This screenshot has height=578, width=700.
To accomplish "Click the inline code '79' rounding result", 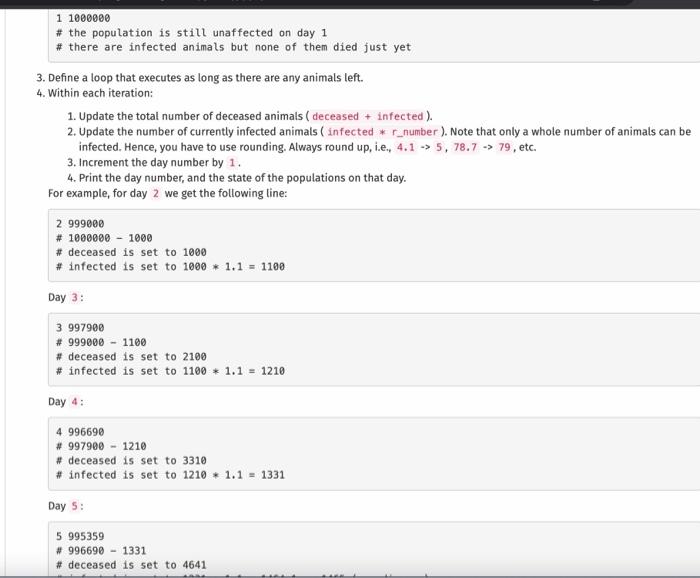I will coord(504,147).
